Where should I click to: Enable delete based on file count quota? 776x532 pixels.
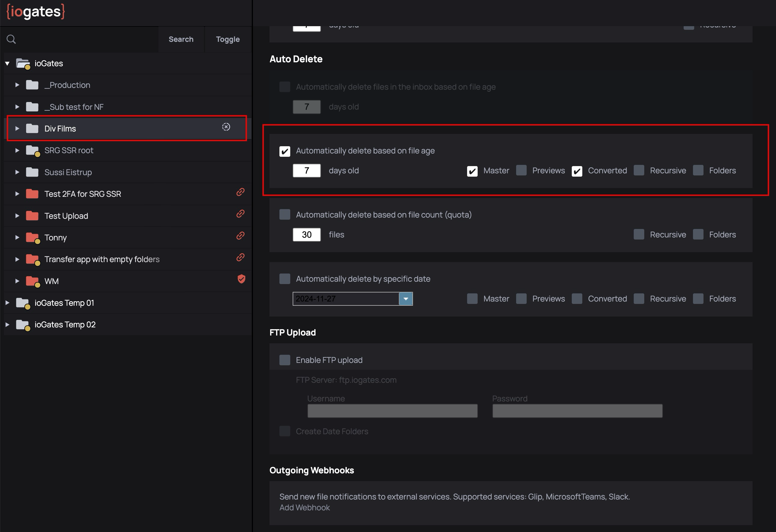285,215
